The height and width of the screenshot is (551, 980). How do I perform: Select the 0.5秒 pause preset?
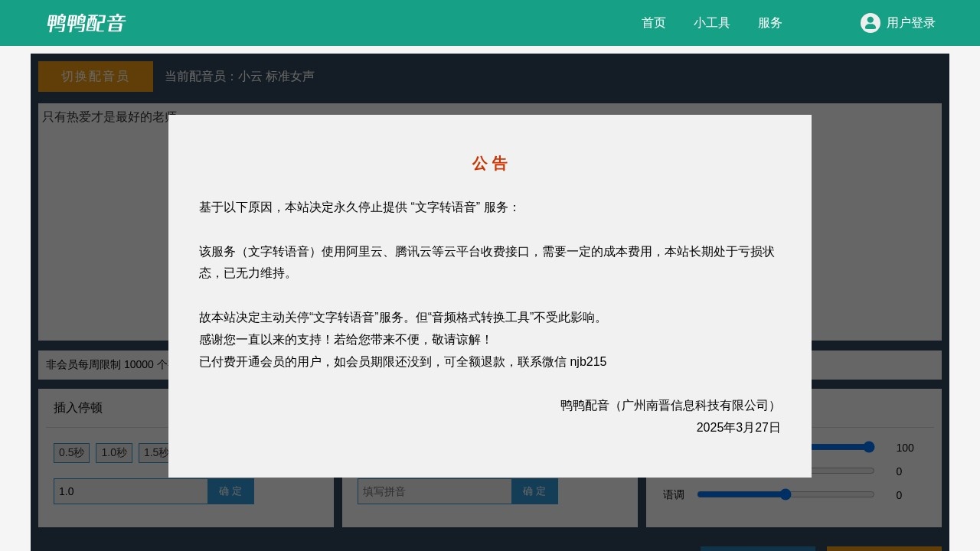coord(71,453)
